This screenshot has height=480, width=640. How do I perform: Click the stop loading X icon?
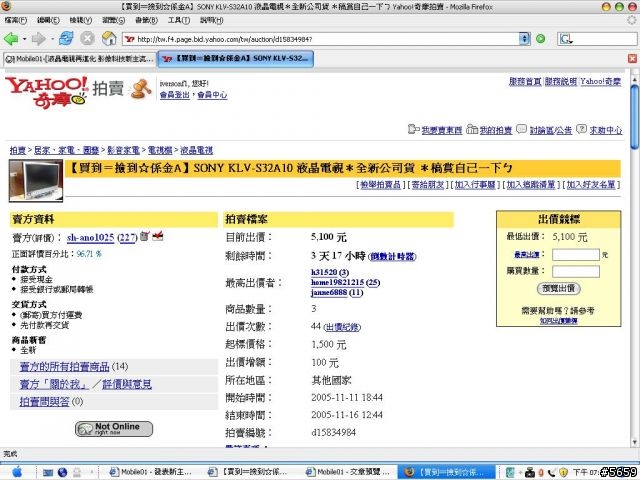click(x=87, y=39)
